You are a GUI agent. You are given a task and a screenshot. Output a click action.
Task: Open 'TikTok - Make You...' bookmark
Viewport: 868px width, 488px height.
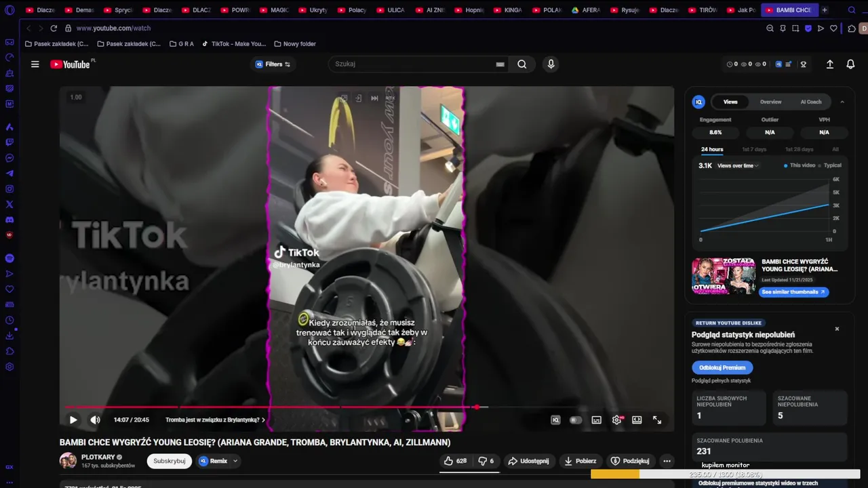click(x=234, y=44)
